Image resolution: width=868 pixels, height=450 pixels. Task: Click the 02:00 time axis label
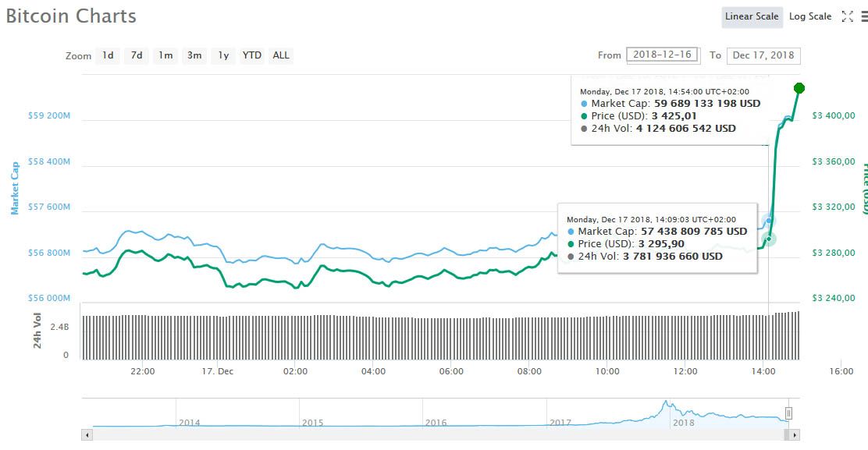pyautogui.click(x=295, y=371)
